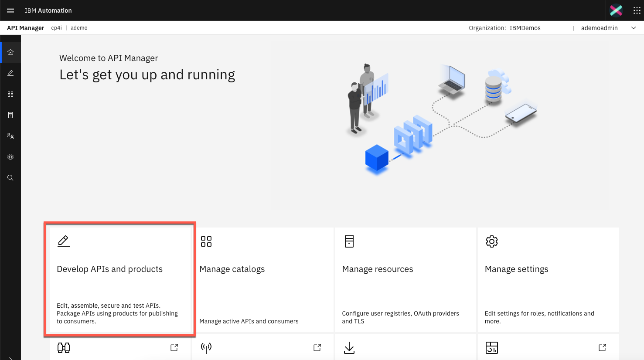
Task: Open the ademoadmin user dropdown
Action: pyautogui.click(x=634, y=28)
